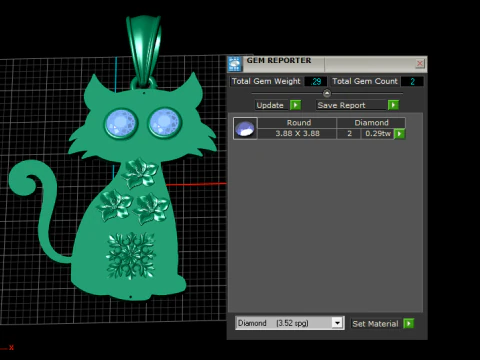480x360 pixels.
Task: Select the right eye gem on cat
Action: coord(165,122)
